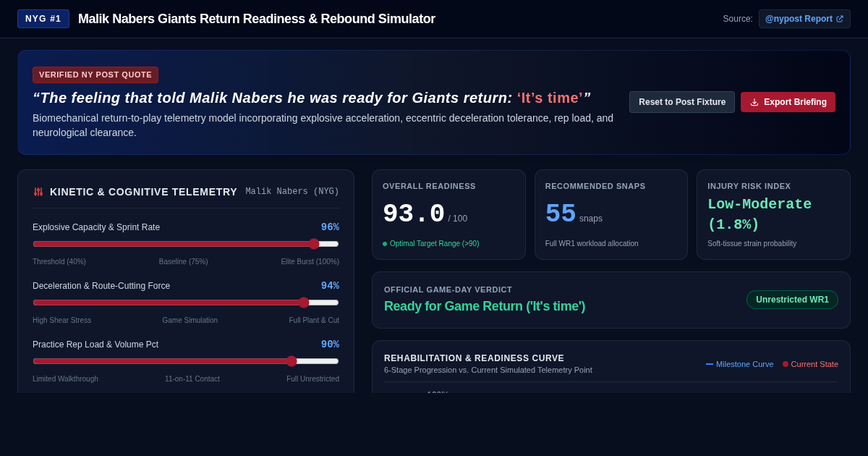The height and width of the screenshot is (456, 868).
Task: Click the 'High Shear Stress' slider label
Action: pos(62,321)
